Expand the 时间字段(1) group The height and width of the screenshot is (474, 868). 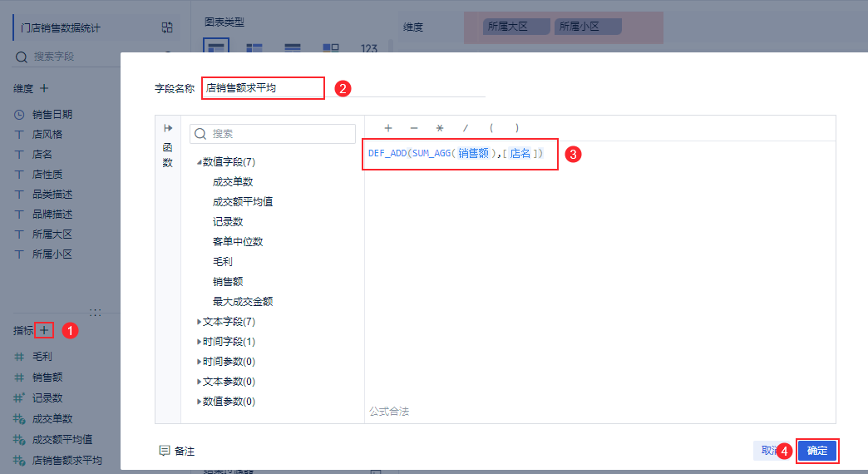[199, 342]
